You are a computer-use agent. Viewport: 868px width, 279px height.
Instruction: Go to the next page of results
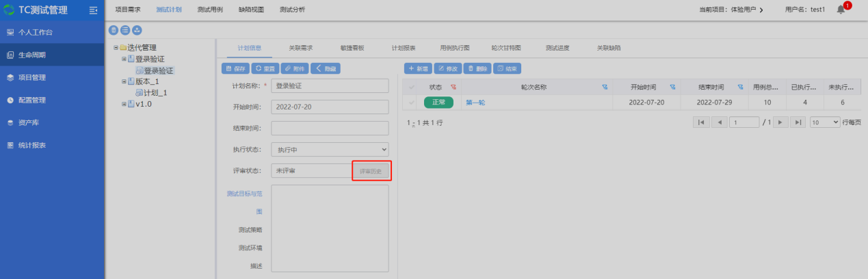pyautogui.click(x=780, y=122)
